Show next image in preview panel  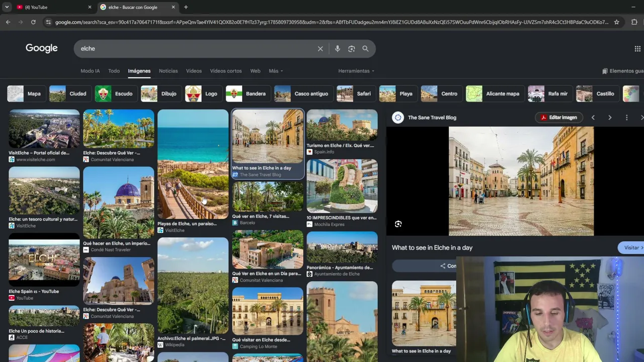tap(610, 118)
